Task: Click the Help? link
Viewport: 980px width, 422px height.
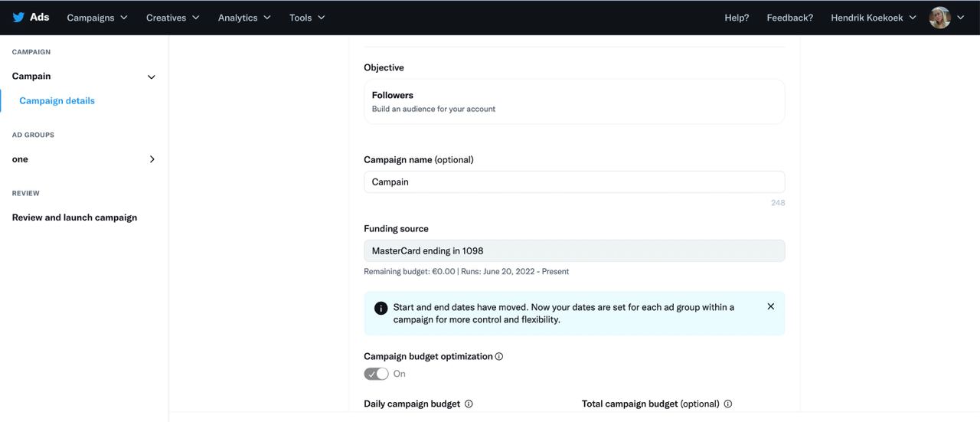Action: pyautogui.click(x=737, y=18)
